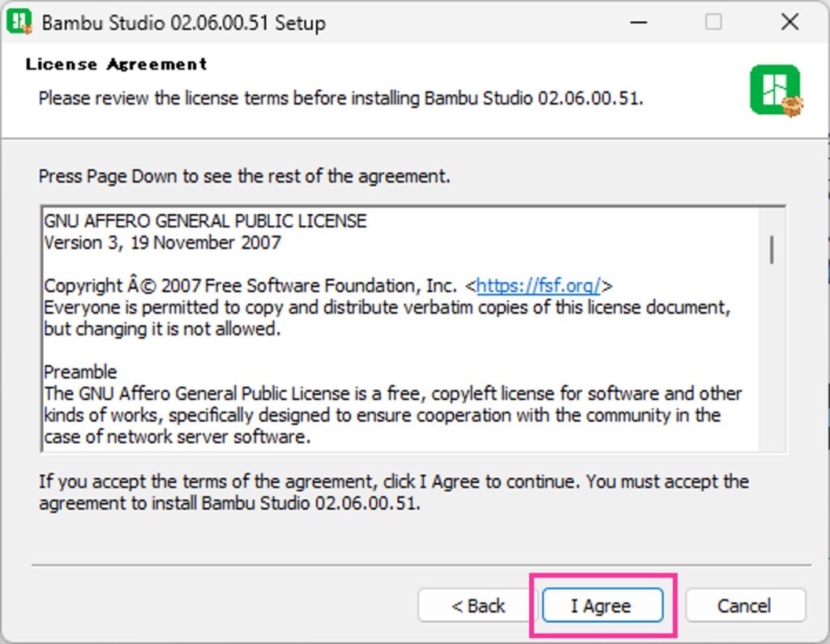Image resolution: width=830 pixels, height=644 pixels.
Task: Click the window title 'Bambu Studio 02.06.00.51 Setup'
Action: coord(183,23)
